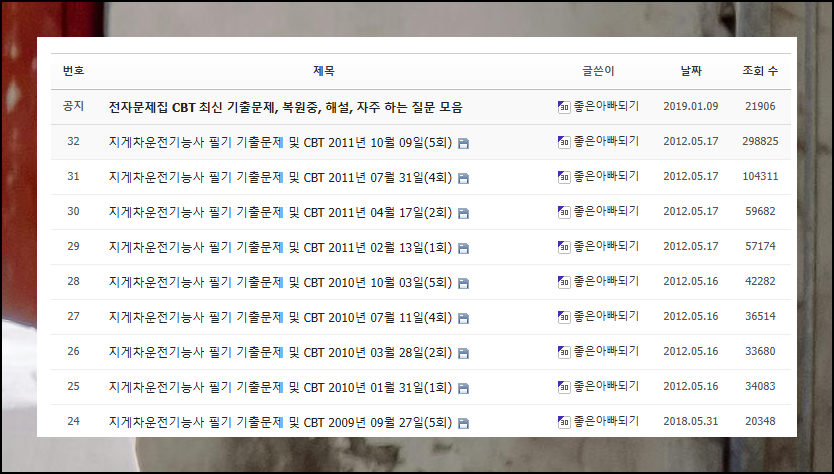Screen dimensions: 834x474
Task: Click the author level icon in row 29
Action: pos(564,247)
